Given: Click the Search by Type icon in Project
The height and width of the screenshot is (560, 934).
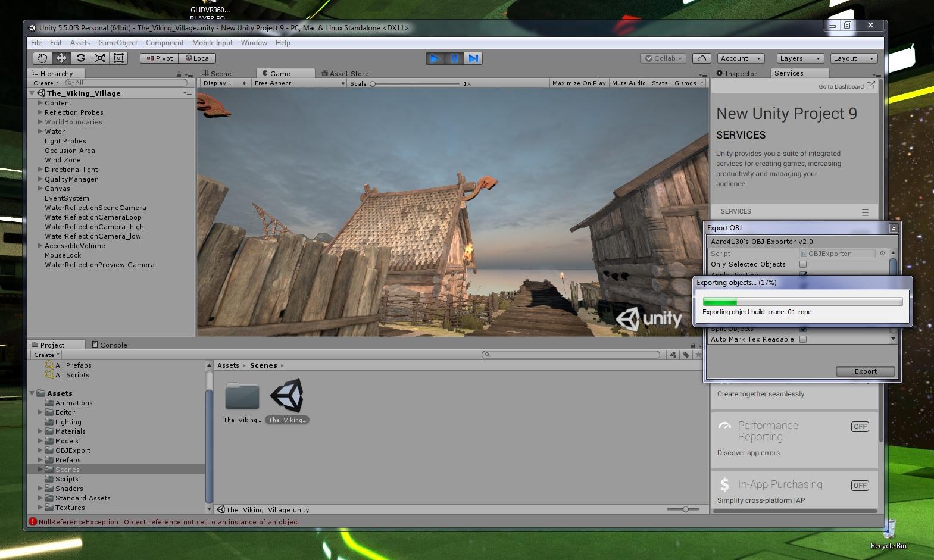Looking at the screenshot, I should [673, 355].
